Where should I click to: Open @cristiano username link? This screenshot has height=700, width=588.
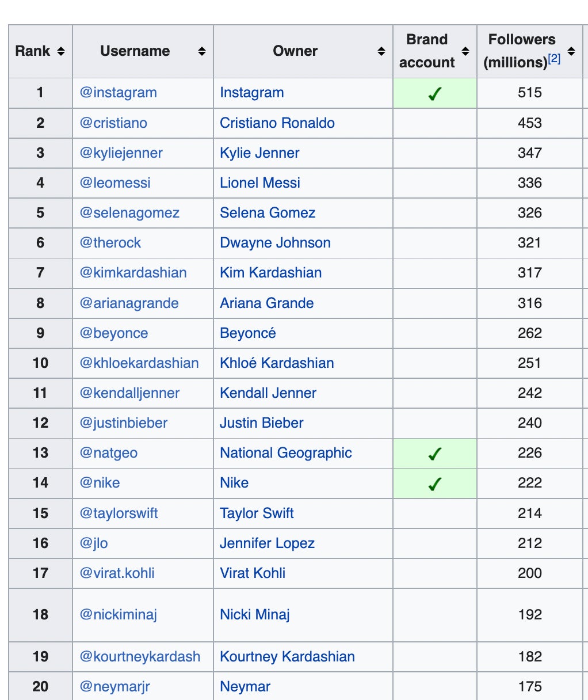113,123
